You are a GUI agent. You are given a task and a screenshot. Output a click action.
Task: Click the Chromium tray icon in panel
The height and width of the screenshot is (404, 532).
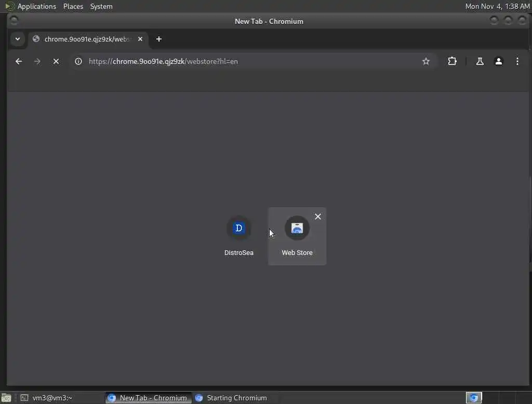474,398
